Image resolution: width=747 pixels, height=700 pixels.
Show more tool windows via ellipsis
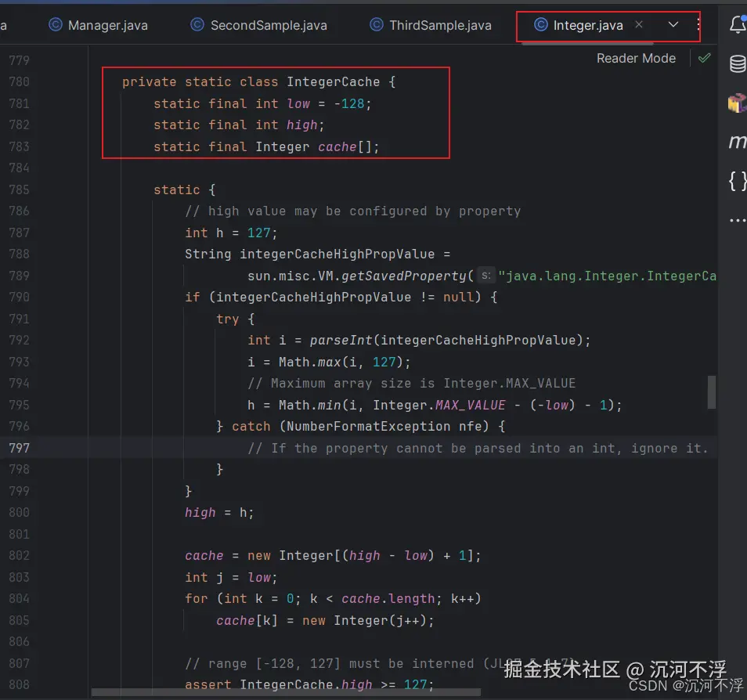point(738,220)
